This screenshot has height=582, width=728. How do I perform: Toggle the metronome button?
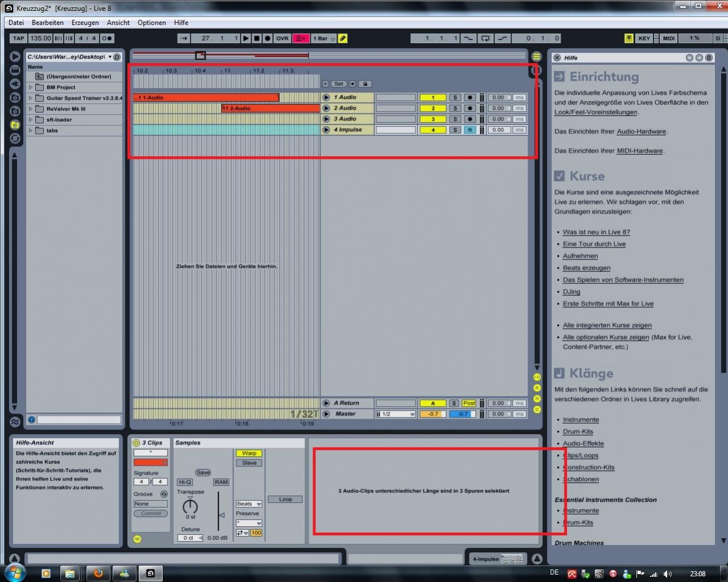coord(106,38)
